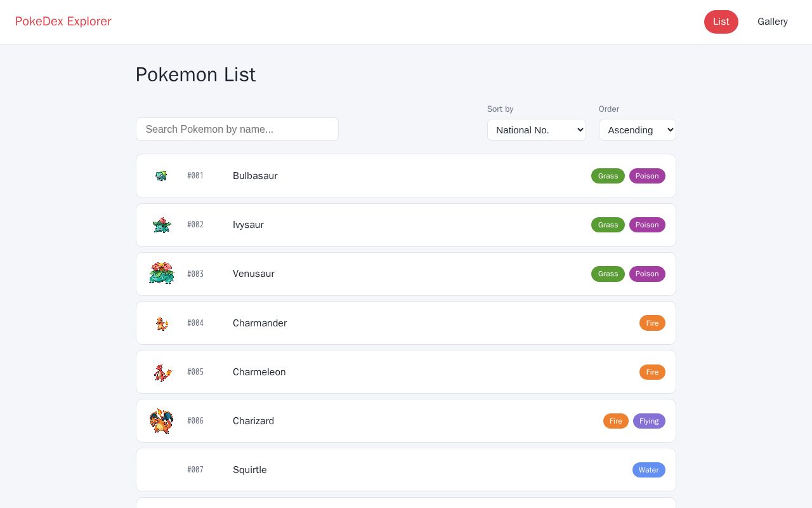Open the Charmeleon entry name

[x=259, y=372]
